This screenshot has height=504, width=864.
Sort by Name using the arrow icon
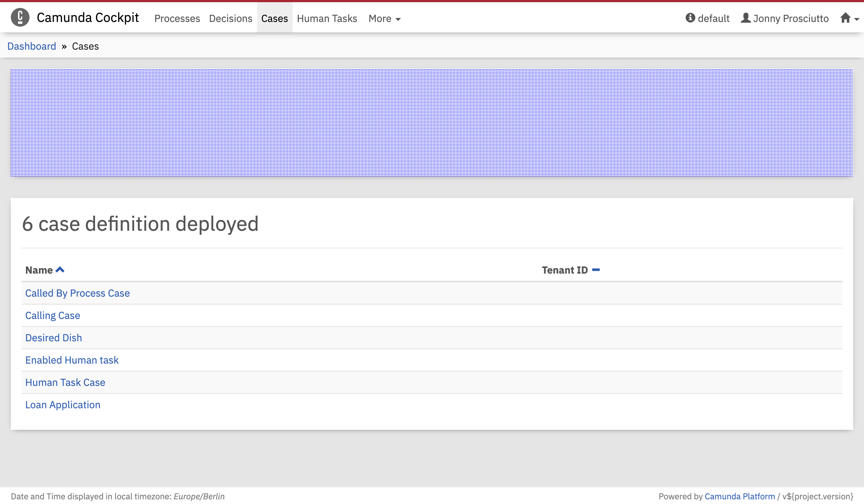tap(60, 270)
